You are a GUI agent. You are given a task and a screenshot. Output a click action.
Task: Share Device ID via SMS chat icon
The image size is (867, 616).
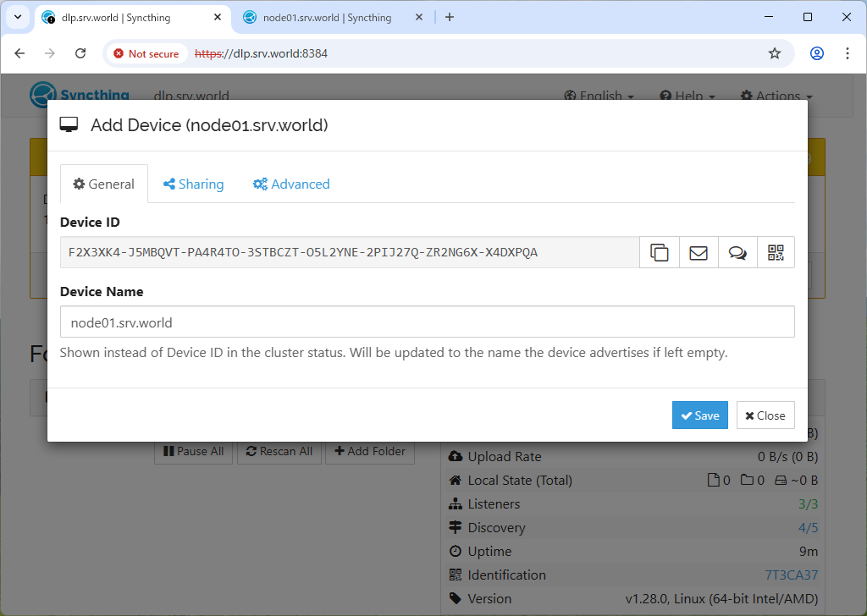coord(737,252)
